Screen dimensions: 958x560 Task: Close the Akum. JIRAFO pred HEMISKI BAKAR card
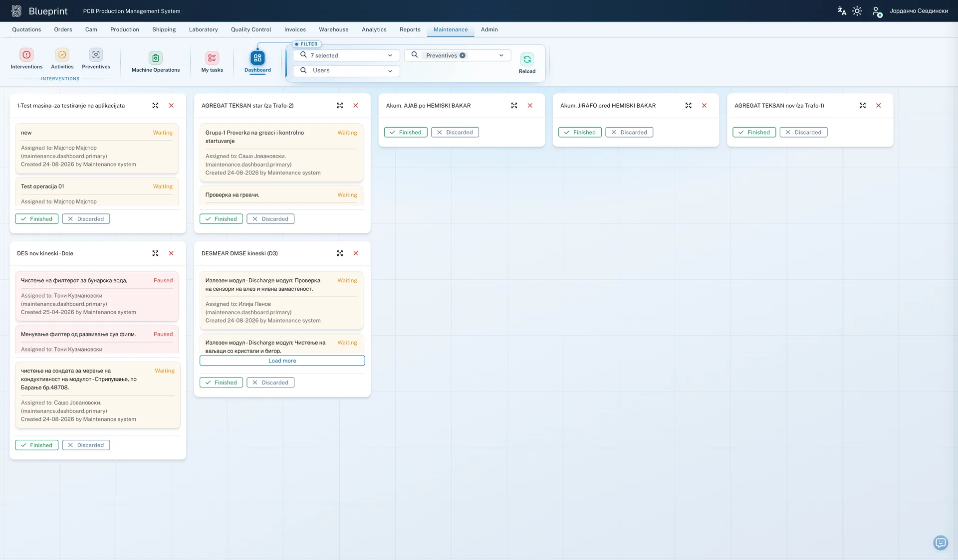704,106
